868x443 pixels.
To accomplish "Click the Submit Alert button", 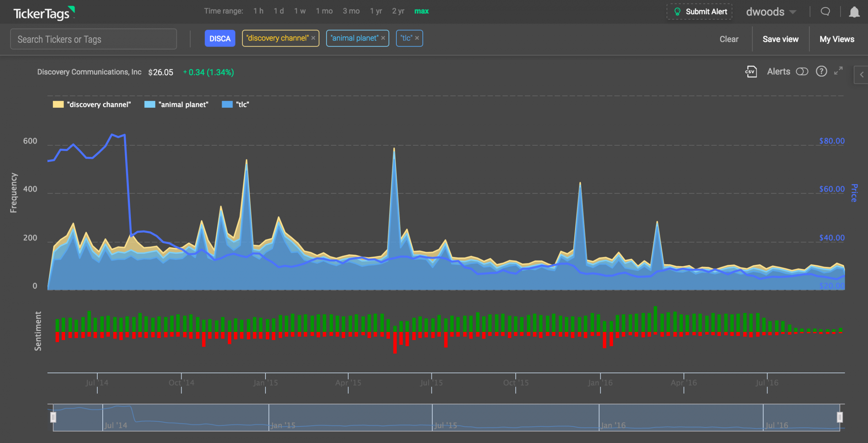I will (x=699, y=12).
